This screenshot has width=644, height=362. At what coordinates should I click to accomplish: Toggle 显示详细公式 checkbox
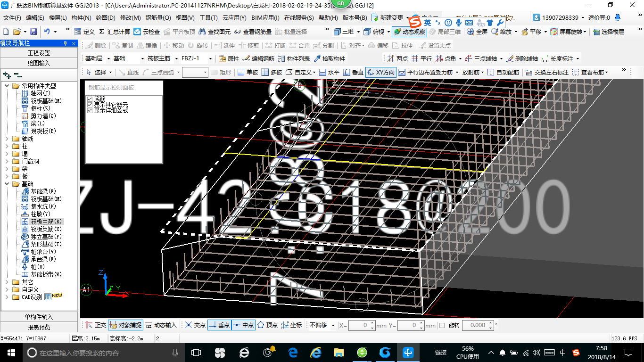pyautogui.click(x=90, y=110)
